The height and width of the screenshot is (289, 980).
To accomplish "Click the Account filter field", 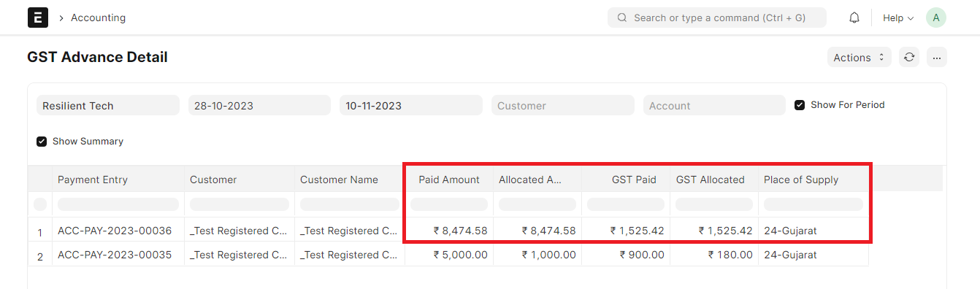I will click(x=714, y=105).
